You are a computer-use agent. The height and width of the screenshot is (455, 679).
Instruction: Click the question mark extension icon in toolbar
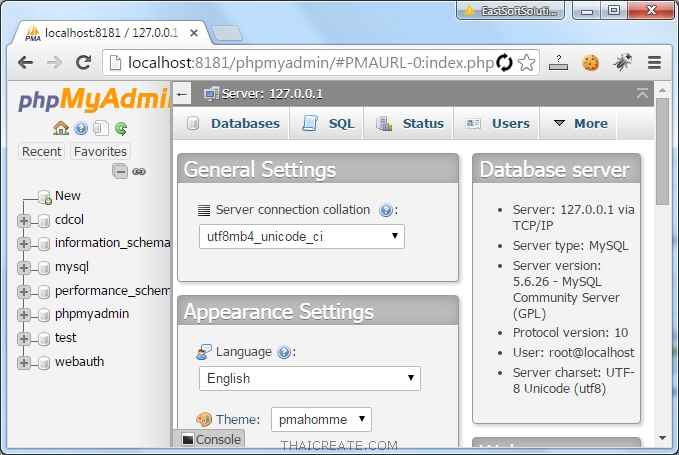558,63
